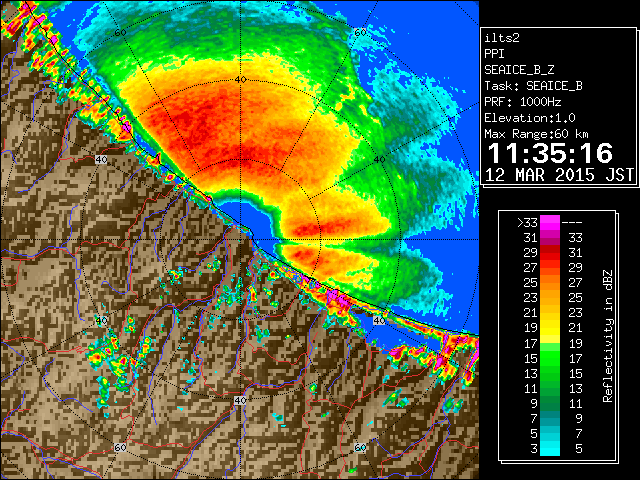Pick the magenta >33 dBZ legend band

(x=550, y=222)
